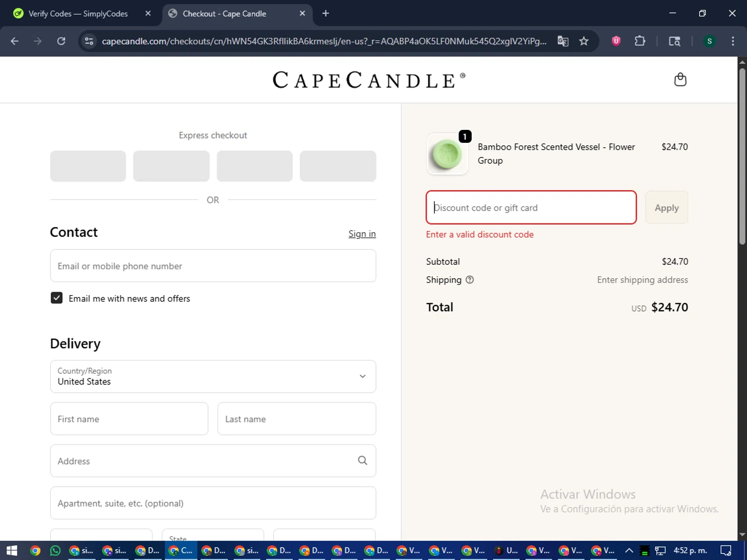Select the Checkout Cape Candle tab
The width and height of the screenshot is (747, 560).
(x=237, y=13)
